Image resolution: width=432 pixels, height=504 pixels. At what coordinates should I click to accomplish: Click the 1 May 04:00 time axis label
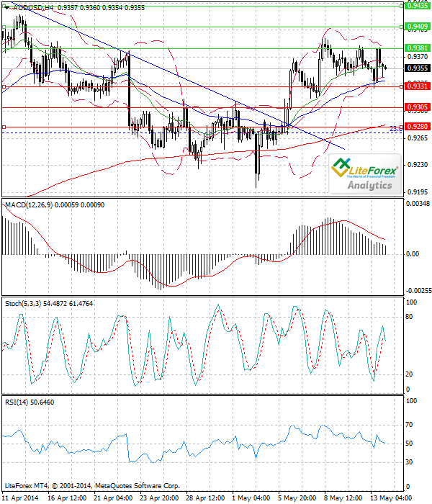(251, 498)
